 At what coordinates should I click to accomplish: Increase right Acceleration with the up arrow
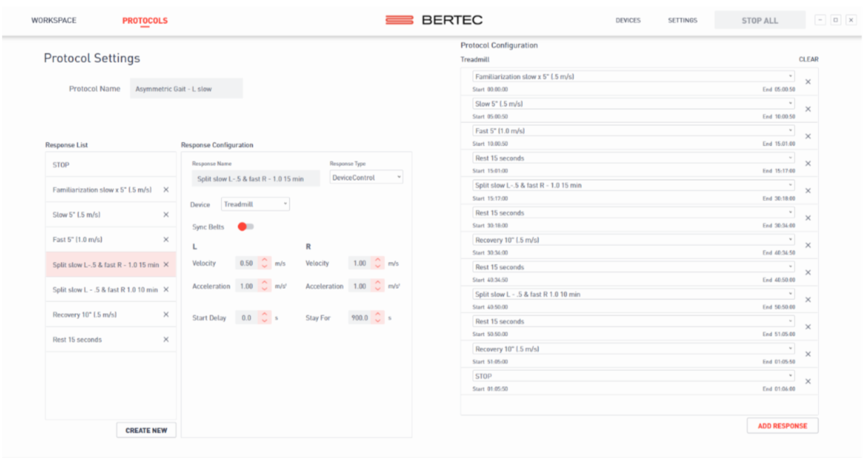(x=378, y=283)
